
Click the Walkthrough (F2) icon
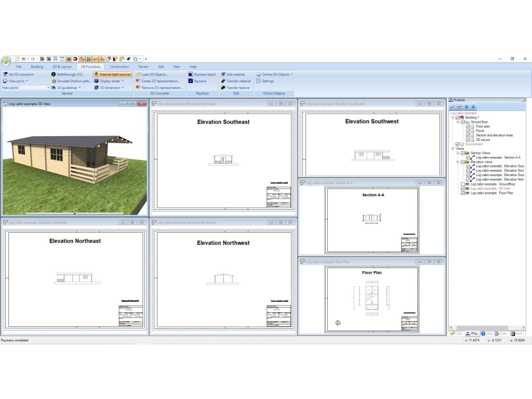pyautogui.click(x=53, y=74)
